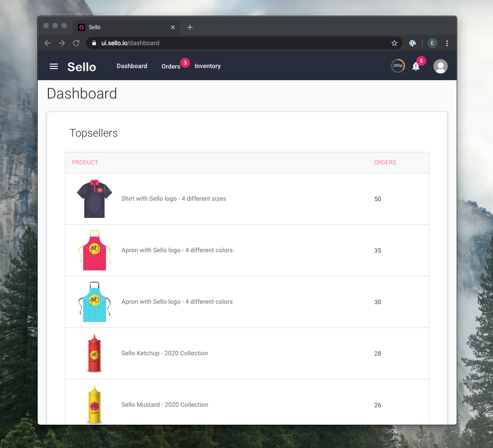Open the Inventory nav item

pyautogui.click(x=208, y=66)
